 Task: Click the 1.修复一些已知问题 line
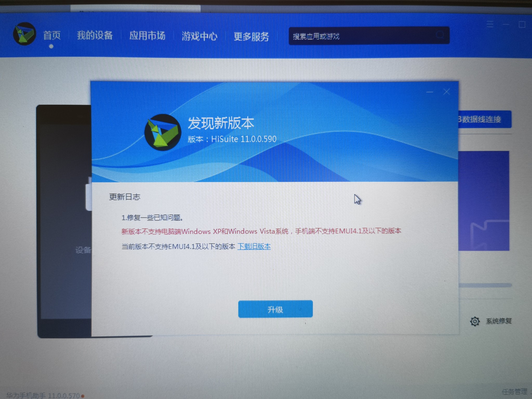click(x=152, y=217)
